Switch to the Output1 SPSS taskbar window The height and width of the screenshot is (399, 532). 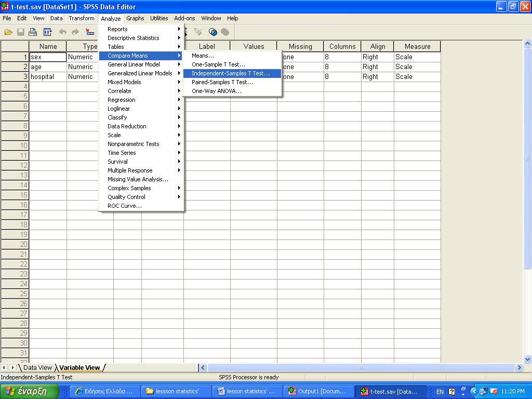coord(318,391)
